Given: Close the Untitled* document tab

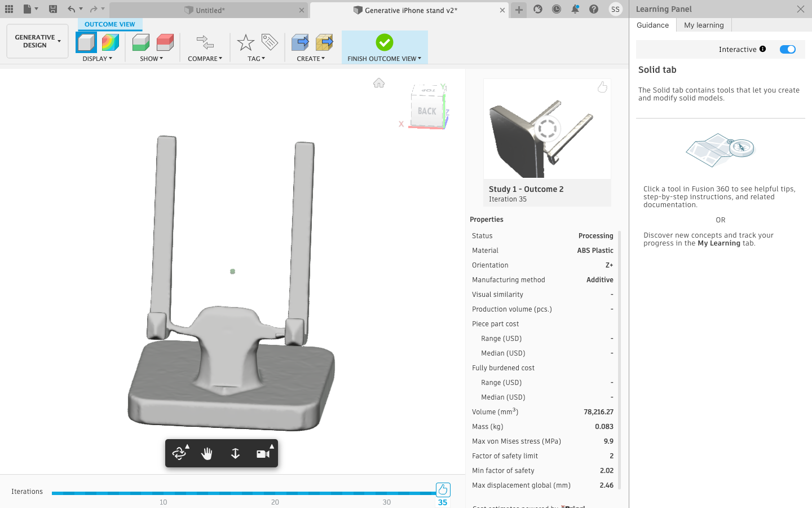Looking at the screenshot, I should (x=302, y=10).
